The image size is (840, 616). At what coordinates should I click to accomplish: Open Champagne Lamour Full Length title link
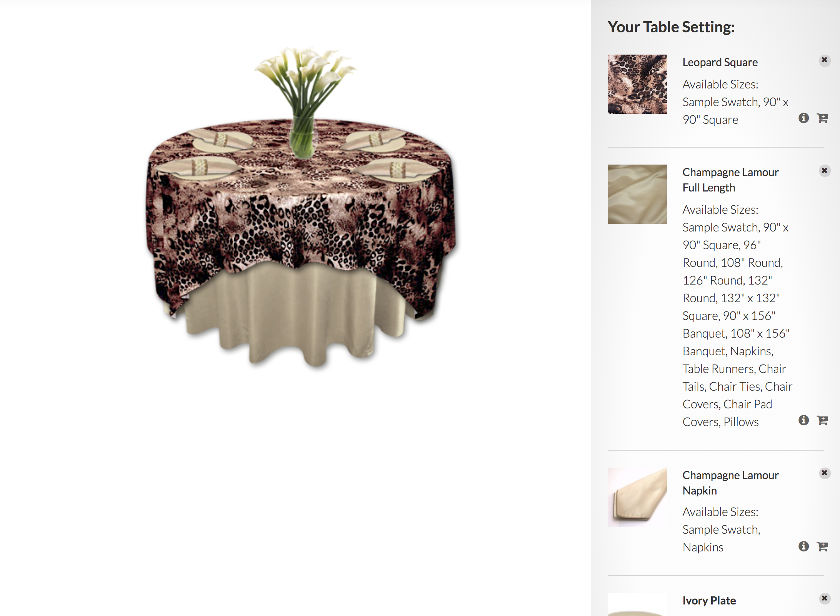click(x=730, y=180)
